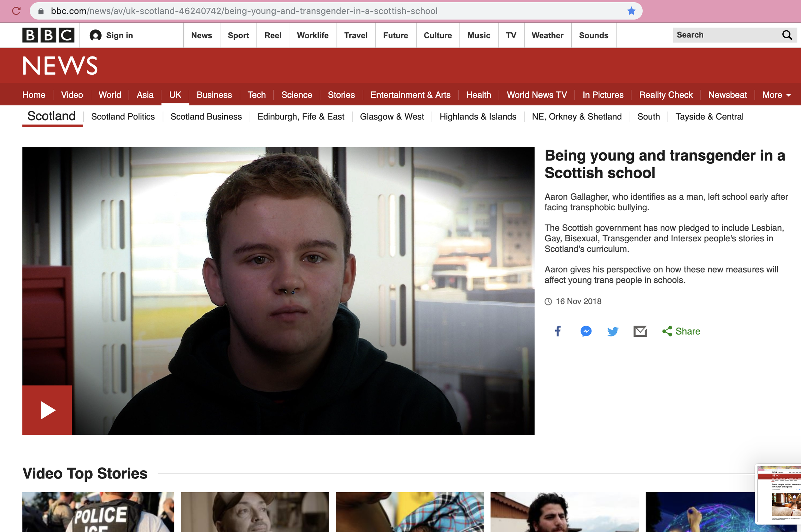Image resolution: width=801 pixels, height=532 pixels.
Task: Play the video with the red play button
Action: [47, 410]
